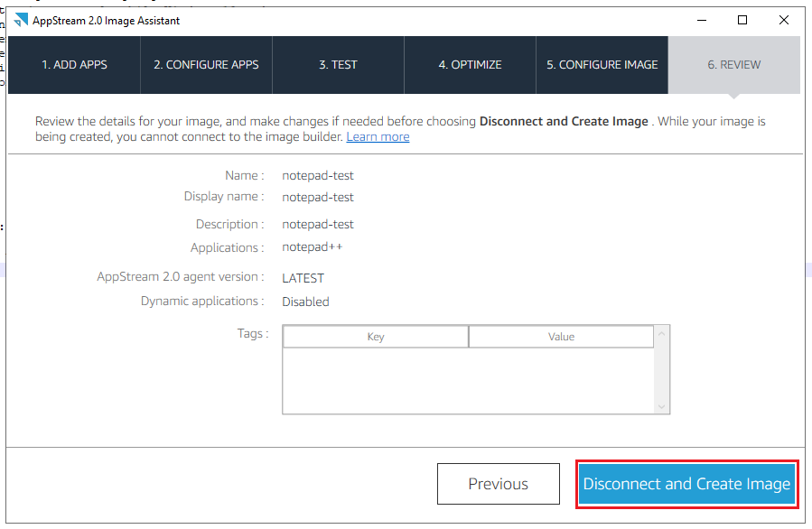Image resolution: width=812 pixels, height=529 pixels.
Task: Click the Key column header in Tags
Action: [376, 337]
